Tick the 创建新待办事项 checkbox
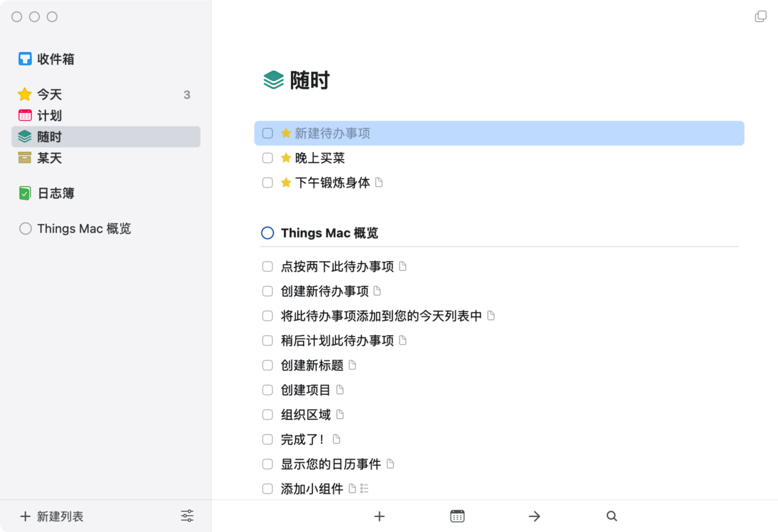The height and width of the screenshot is (532, 778). point(267,291)
